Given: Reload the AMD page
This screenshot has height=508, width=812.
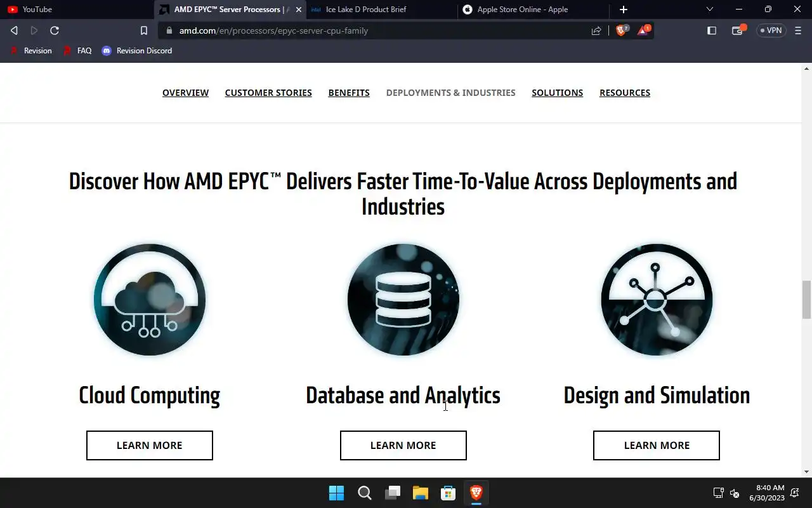Looking at the screenshot, I should click(55, 30).
